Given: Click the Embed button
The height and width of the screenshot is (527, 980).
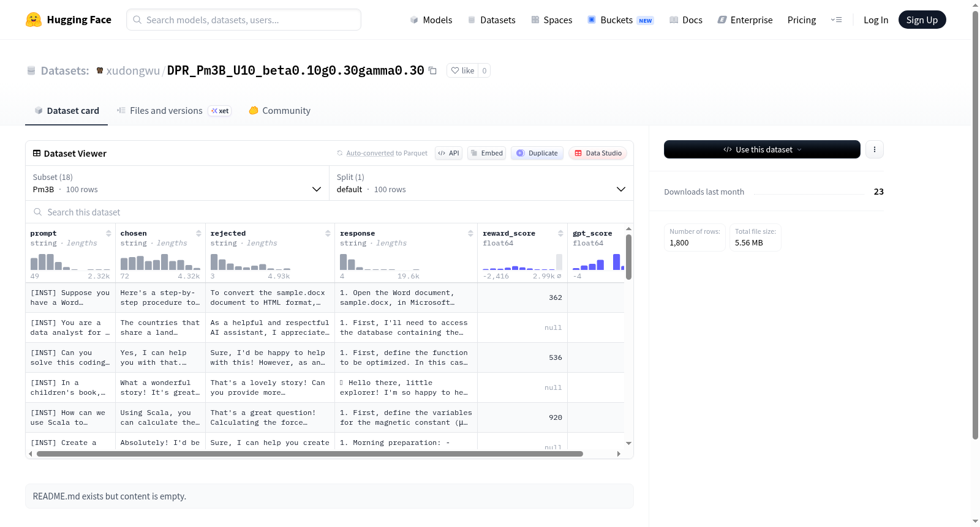Looking at the screenshot, I should (x=486, y=153).
